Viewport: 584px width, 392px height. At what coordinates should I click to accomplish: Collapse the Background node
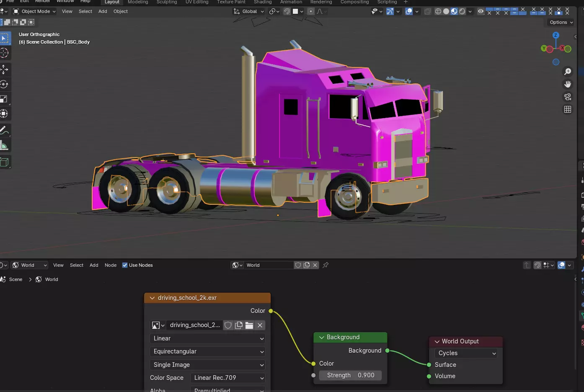pos(322,337)
